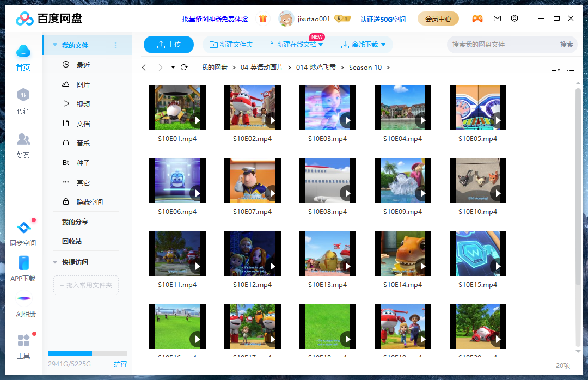Open navigation history dropdown arrow
The width and height of the screenshot is (588, 380).
[x=173, y=68]
